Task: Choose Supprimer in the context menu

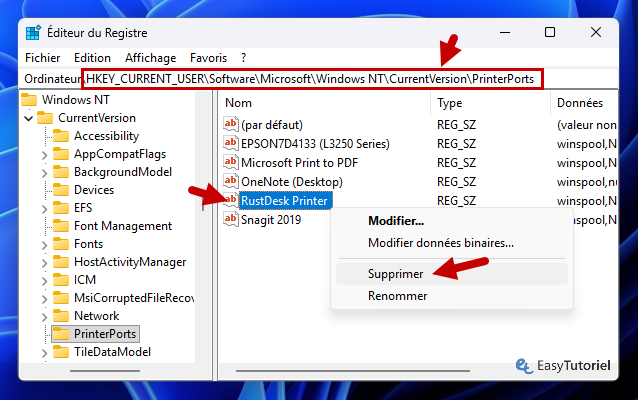Action: coord(452,274)
